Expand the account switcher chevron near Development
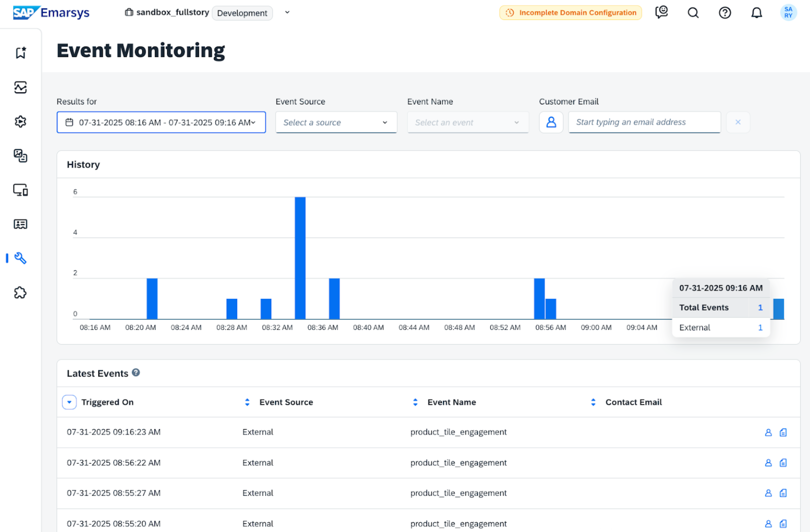The width and height of the screenshot is (810, 532). (287, 13)
